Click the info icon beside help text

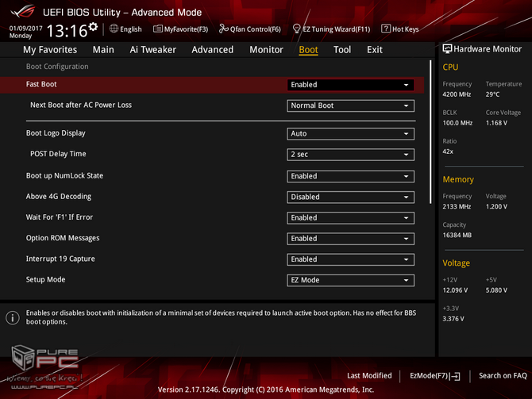point(13,317)
